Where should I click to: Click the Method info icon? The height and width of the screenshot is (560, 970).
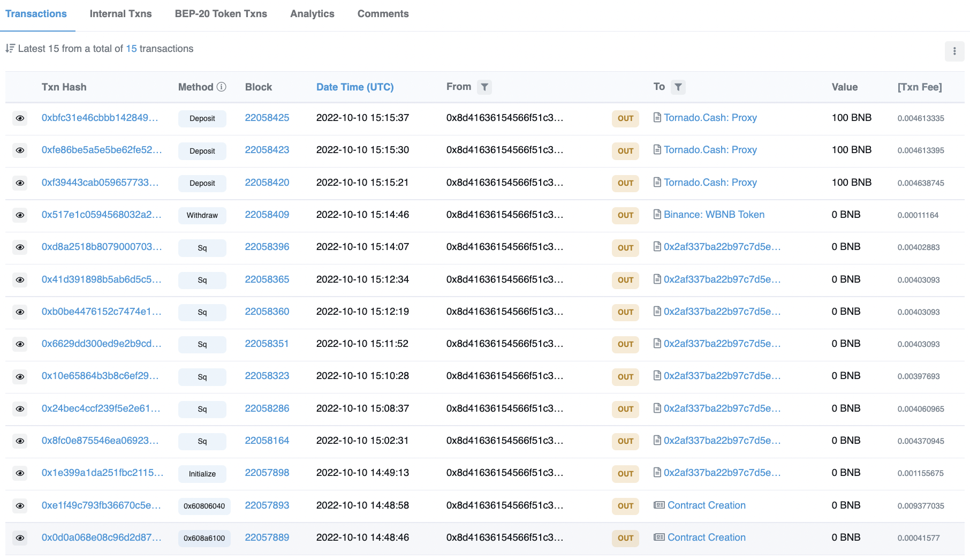[222, 87]
